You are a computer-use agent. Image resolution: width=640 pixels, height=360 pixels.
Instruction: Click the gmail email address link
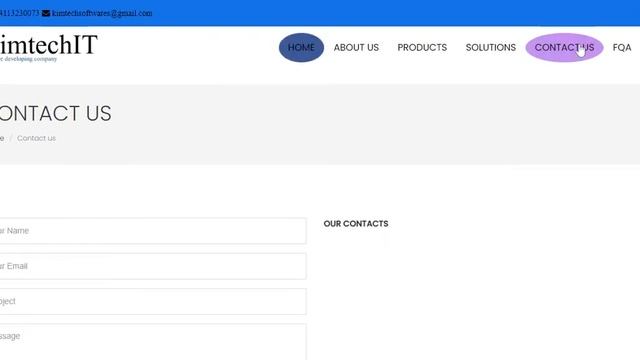pyautogui.click(x=102, y=13)
